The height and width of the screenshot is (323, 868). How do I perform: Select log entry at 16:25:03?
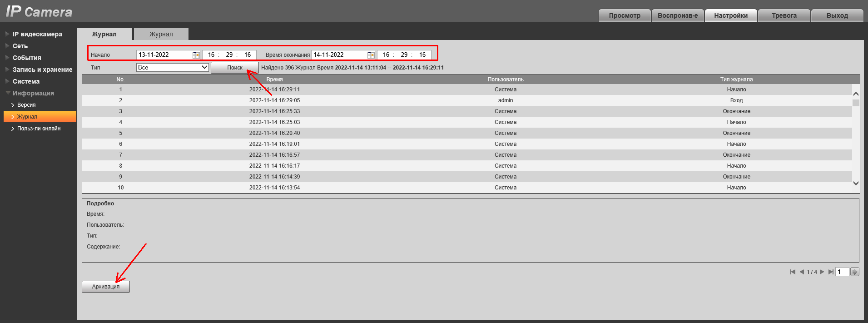click(x=467, y=122)
